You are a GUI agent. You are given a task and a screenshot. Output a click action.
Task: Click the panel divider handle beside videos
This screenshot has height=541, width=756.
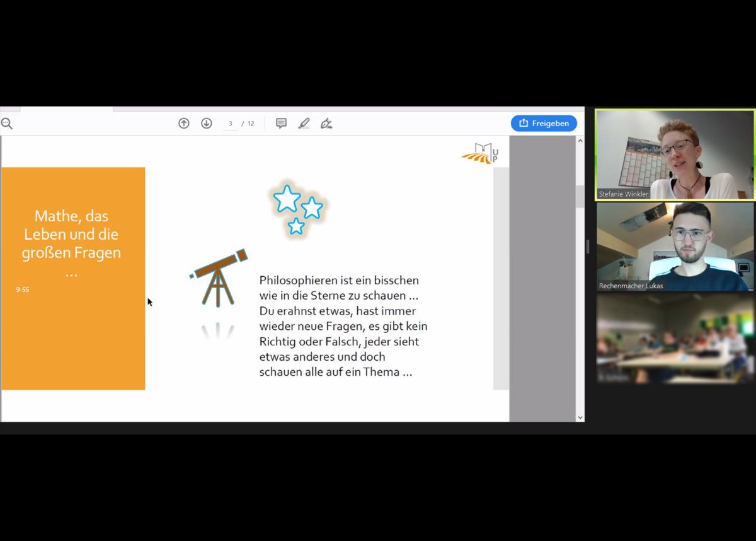pyautogui.click(x=588, y=247)
